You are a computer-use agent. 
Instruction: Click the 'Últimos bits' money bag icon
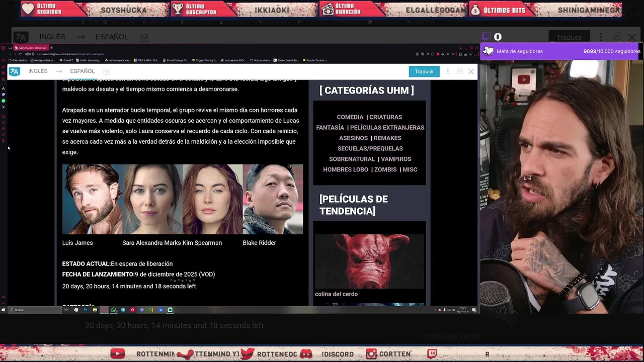[475, 9]
